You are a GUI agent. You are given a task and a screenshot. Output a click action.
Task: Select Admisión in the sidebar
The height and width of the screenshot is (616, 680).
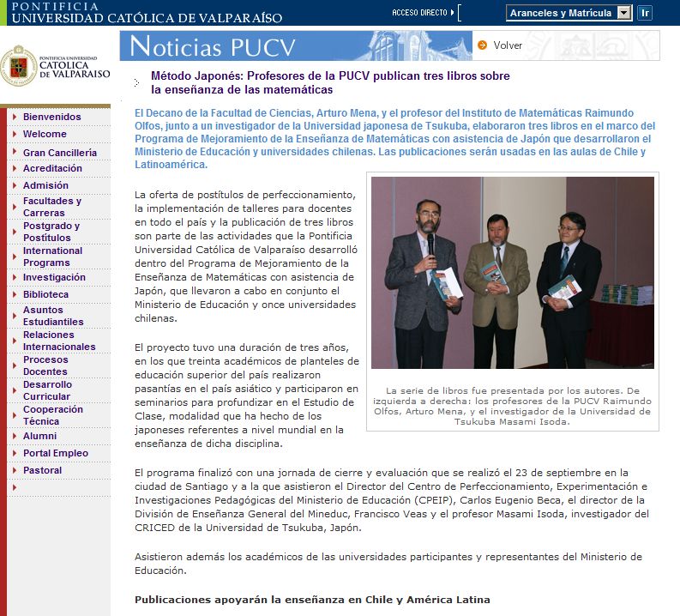[45, 185]
